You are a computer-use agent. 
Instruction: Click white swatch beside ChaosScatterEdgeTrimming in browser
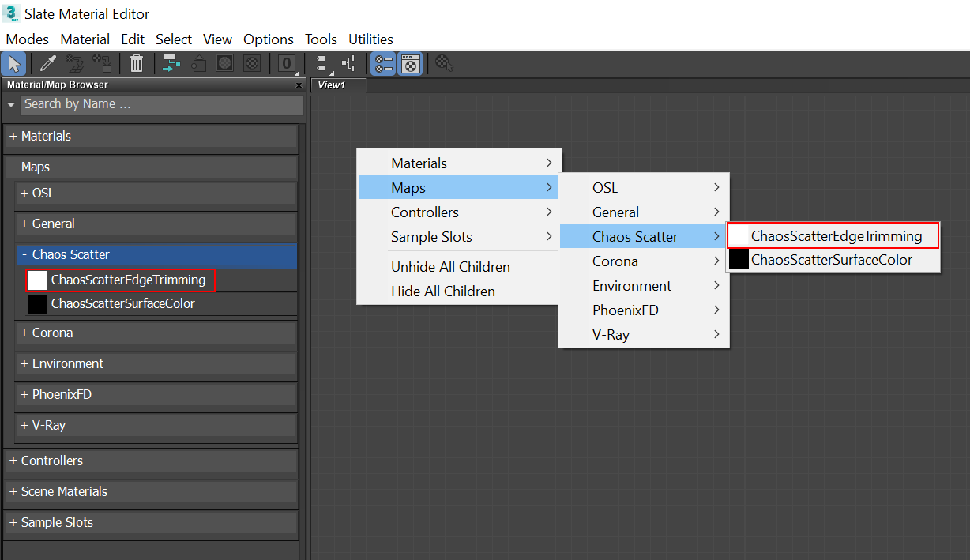[37, 280]
